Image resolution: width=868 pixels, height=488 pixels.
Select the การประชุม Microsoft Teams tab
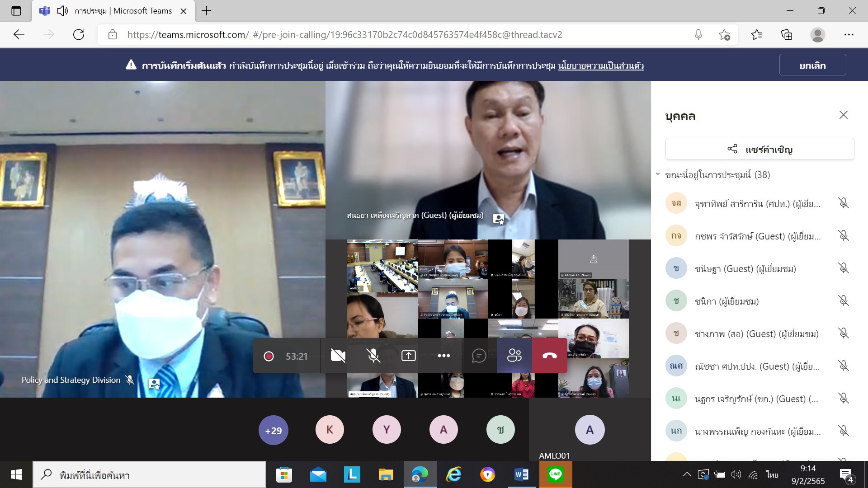click(x=113, y=11)
